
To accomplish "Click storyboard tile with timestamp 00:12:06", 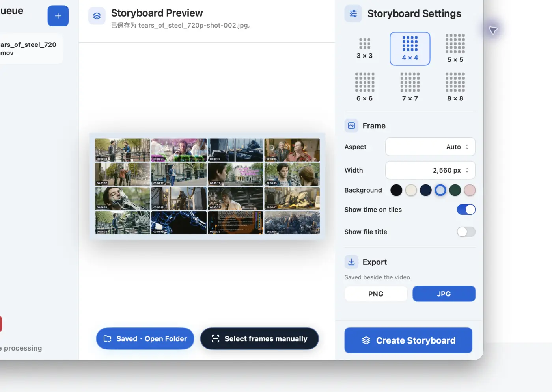I will tap(292, 223).
